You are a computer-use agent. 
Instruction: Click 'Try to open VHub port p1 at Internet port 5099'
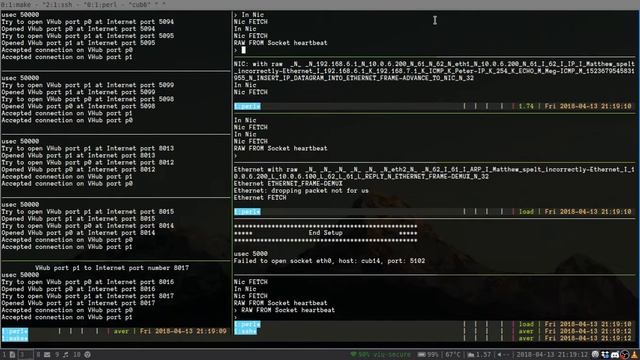coord(87,85)
